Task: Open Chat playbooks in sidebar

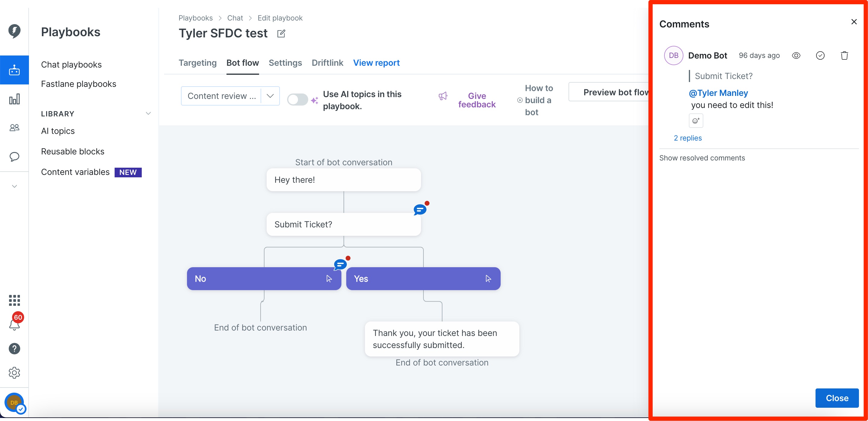Action: 71,65
